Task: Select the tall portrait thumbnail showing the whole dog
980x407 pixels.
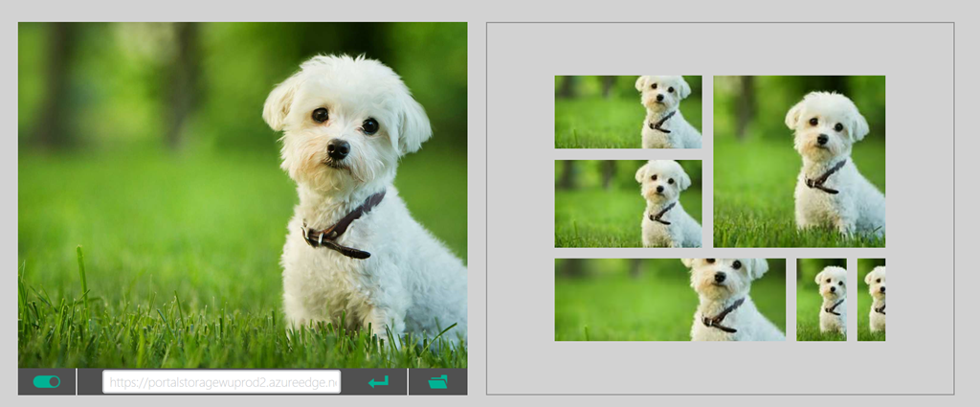Action: [x=822, y=300]
